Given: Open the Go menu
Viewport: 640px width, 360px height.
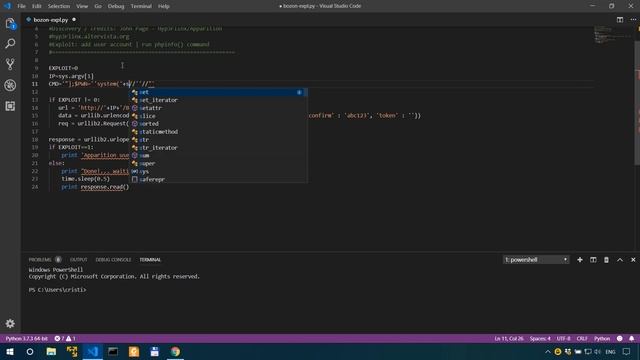Looking at the screenshot, I should tap(98, 6).
